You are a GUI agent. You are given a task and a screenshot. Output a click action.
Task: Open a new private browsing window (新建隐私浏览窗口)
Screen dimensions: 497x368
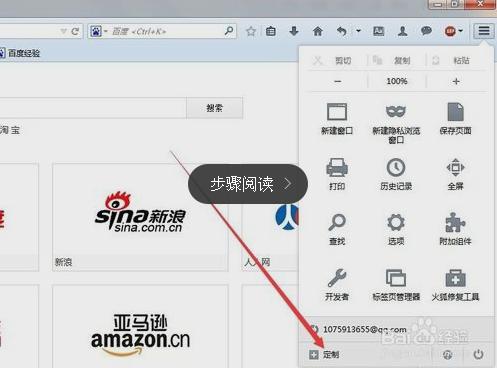pos(396,112)
